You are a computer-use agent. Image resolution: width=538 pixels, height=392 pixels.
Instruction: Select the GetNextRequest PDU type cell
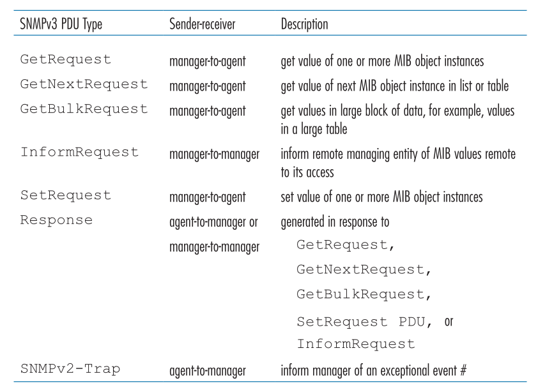tap(84, 84)
